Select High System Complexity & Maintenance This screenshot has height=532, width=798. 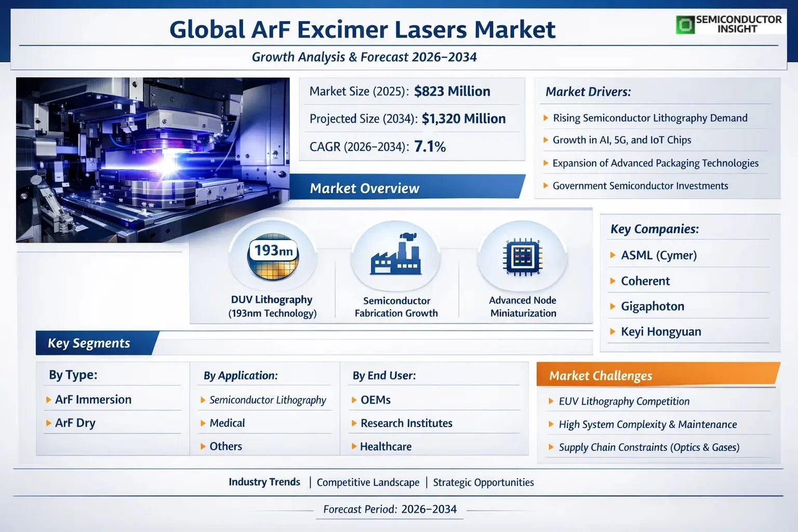click(648, 424)
